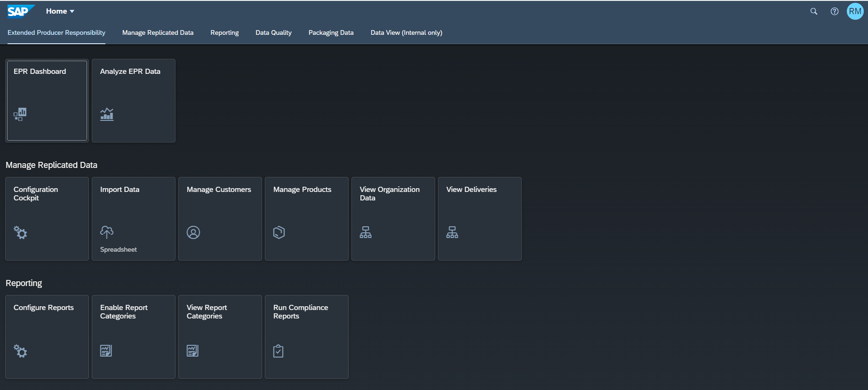Select the Reporting tab
The height and width of the screenshot is (390, 868).
pyautogui.click(x=224, y=32)
